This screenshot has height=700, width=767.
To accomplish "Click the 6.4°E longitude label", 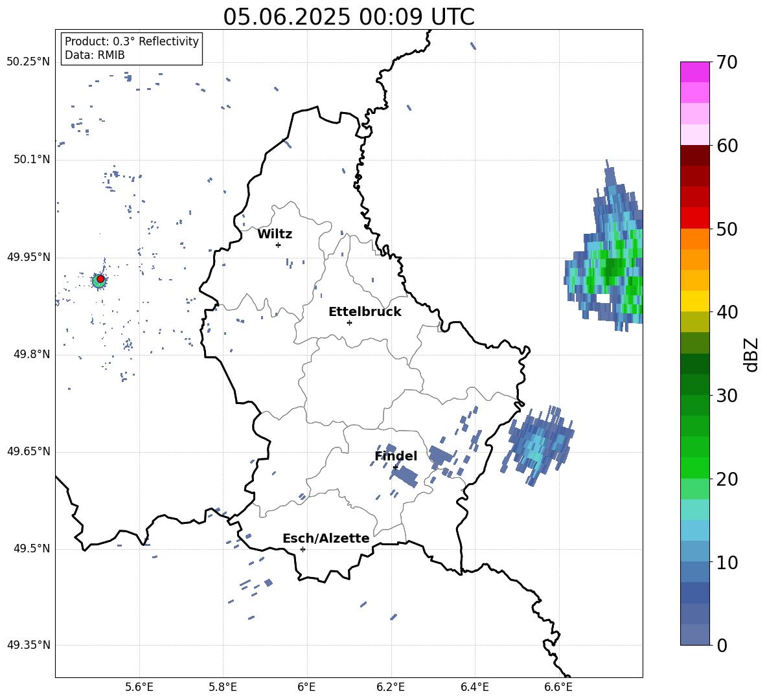I will point(474,687).
